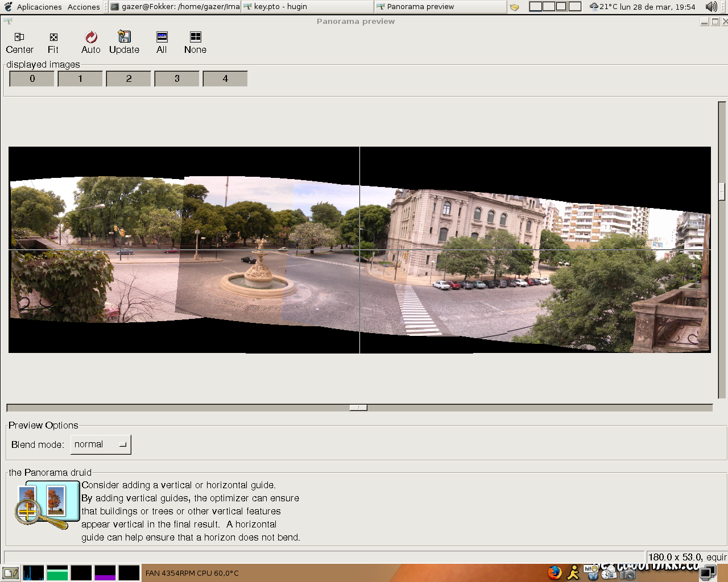Open the Blend mode dropdown
The height and width of the screenshot is (582, 728).
(x=101, y=444)
